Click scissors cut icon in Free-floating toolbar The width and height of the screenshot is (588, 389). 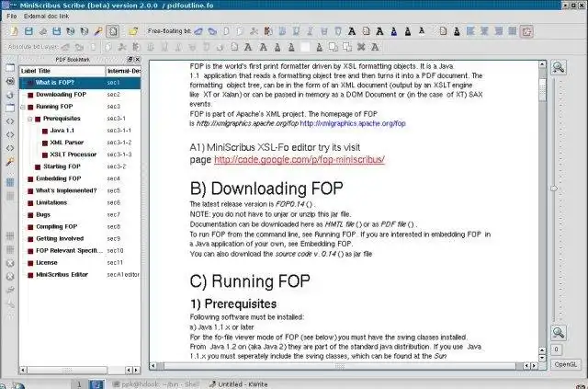(x=254, y=31)
